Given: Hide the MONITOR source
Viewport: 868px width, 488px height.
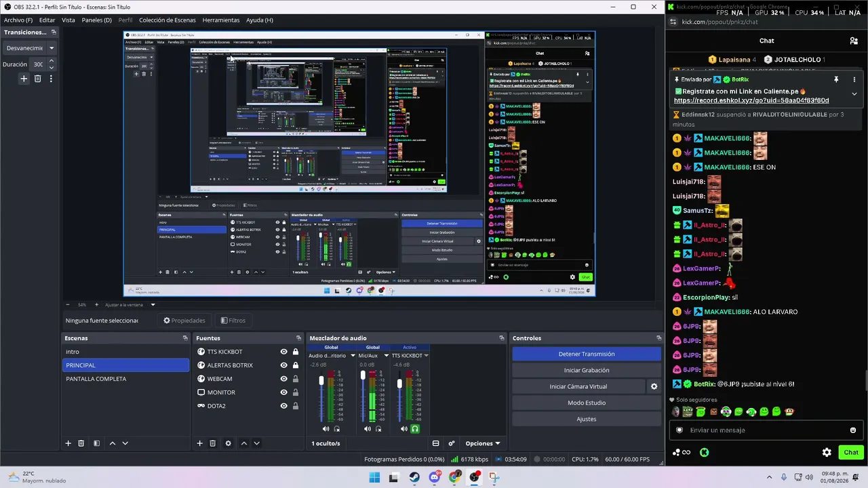Looking at the screenshot, I should pyautogui.click(x=283, y=392).
